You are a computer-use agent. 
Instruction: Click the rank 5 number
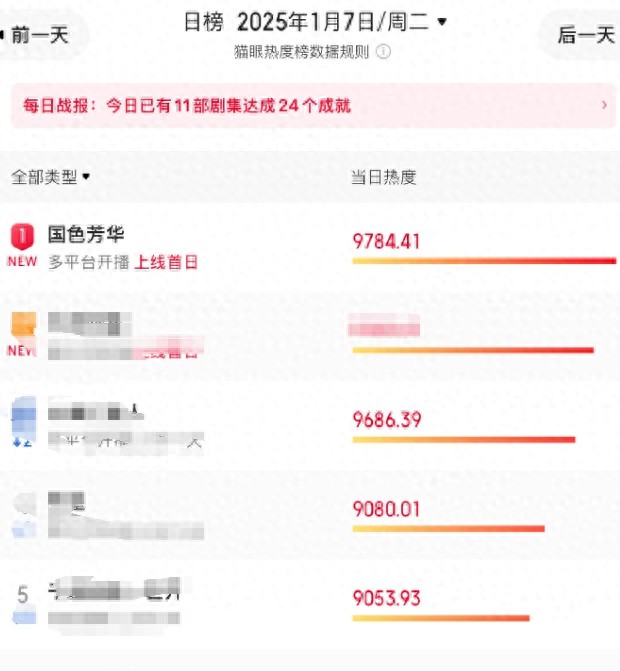[x=22, y=595]
